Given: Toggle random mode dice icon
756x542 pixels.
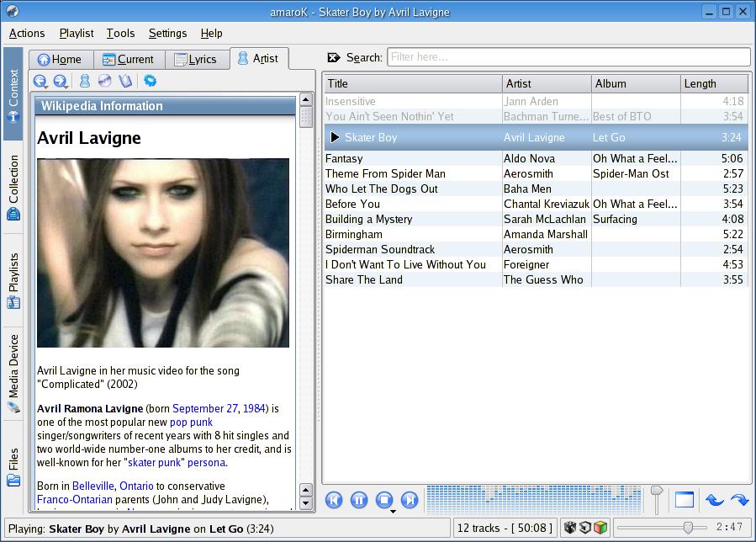Looking at the screenshot, I should click(569, 528).
